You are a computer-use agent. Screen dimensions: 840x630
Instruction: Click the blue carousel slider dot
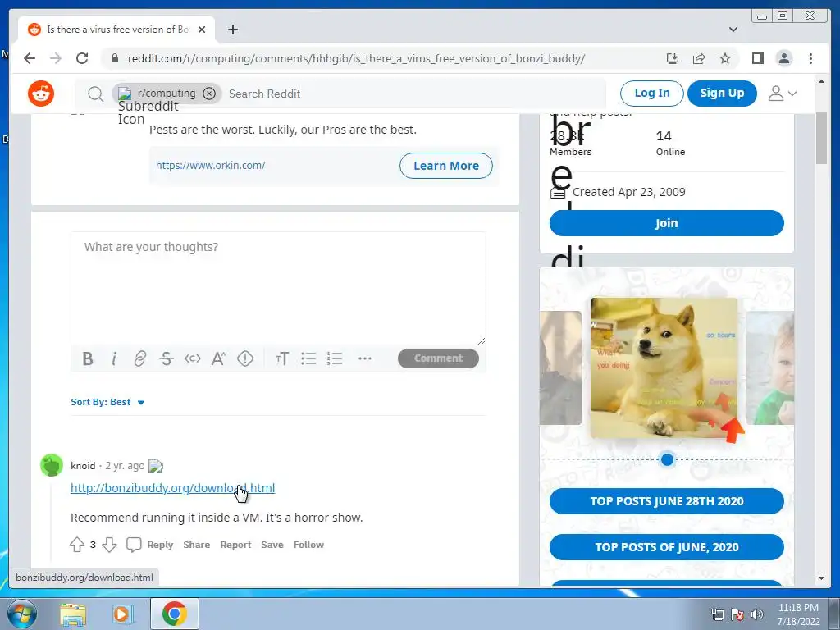667,459
